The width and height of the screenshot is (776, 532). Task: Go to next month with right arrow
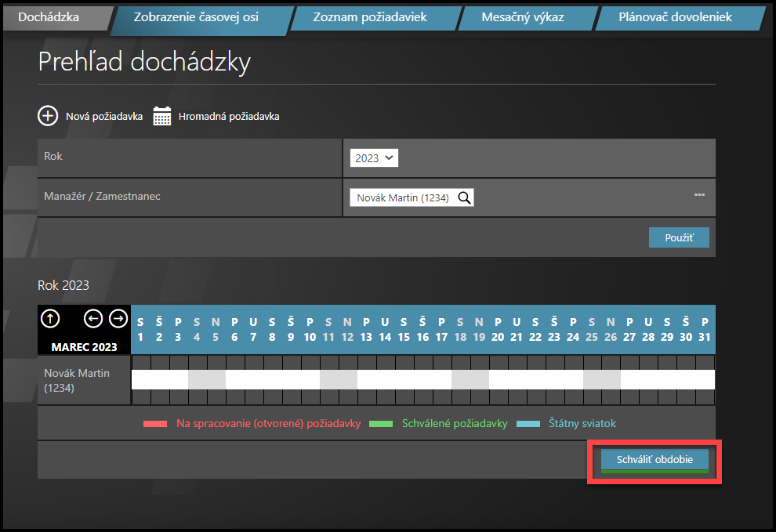[118, 318]
